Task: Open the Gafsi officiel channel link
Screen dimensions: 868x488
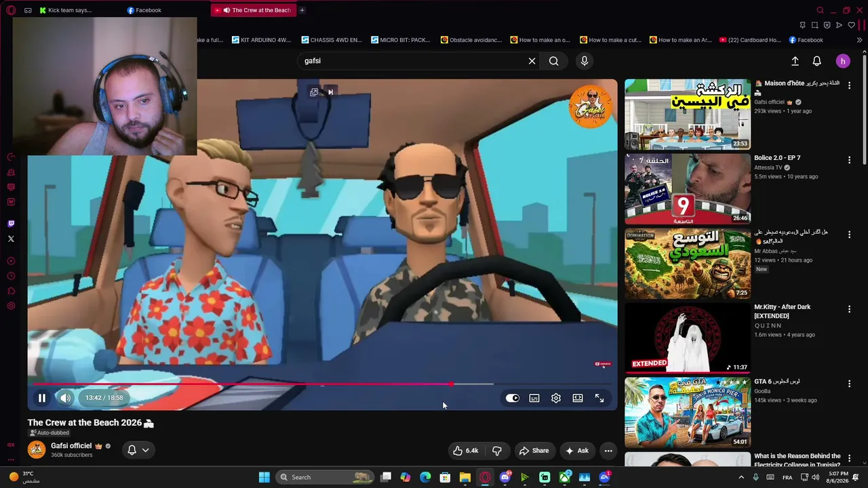Action: point(71,446)
